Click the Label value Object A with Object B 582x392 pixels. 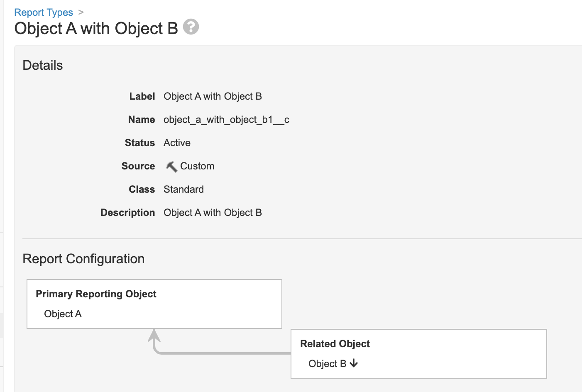coord(213,96)
